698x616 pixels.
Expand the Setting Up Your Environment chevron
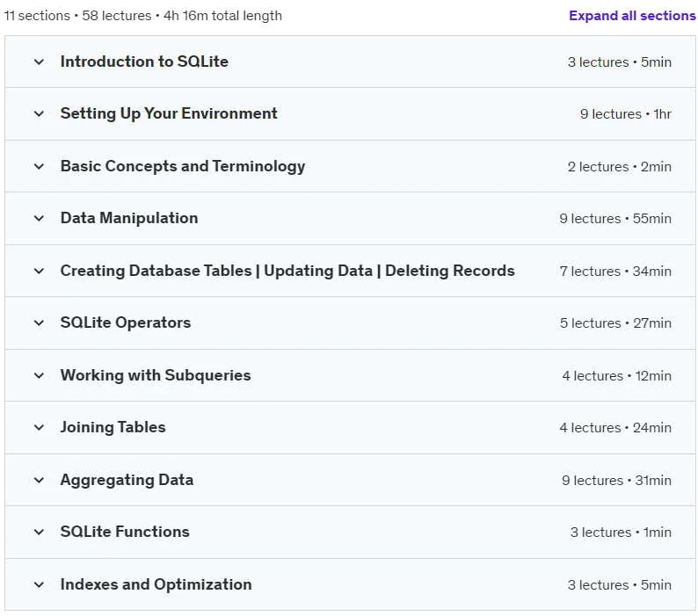(x=40, y=113)
